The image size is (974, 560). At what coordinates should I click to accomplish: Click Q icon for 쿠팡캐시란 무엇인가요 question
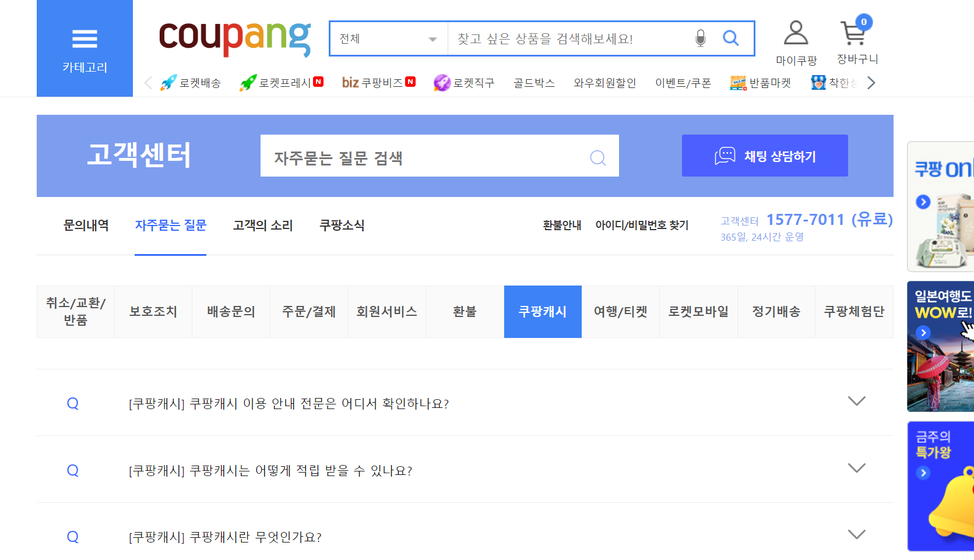73,537
